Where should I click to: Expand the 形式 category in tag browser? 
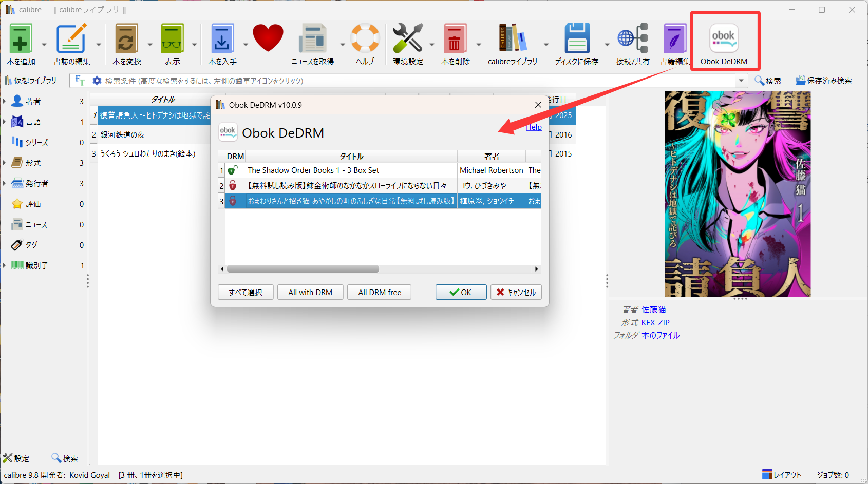[x=4, y=163]
